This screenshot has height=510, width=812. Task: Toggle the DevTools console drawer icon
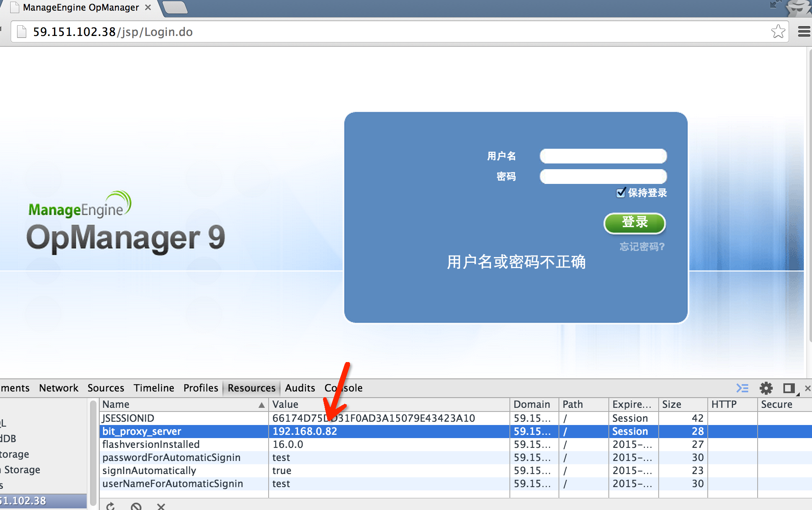pyautogui.click(x=742, y=388)
